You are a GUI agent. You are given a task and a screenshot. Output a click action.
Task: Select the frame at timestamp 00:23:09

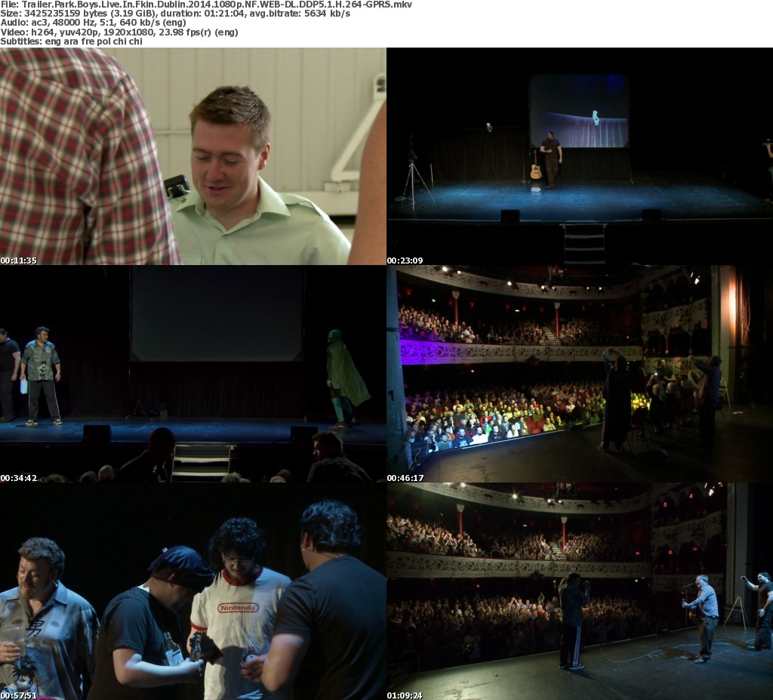(x=579, y=156)
